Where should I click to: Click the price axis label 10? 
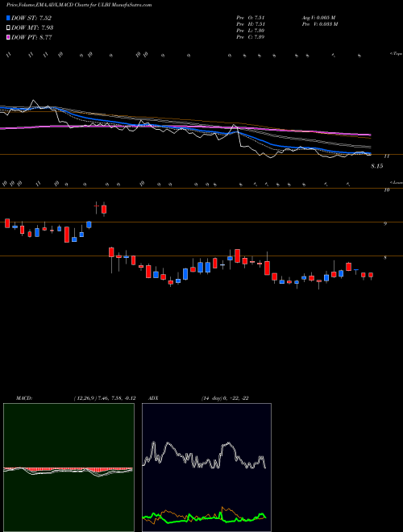(x=386, y=190)
